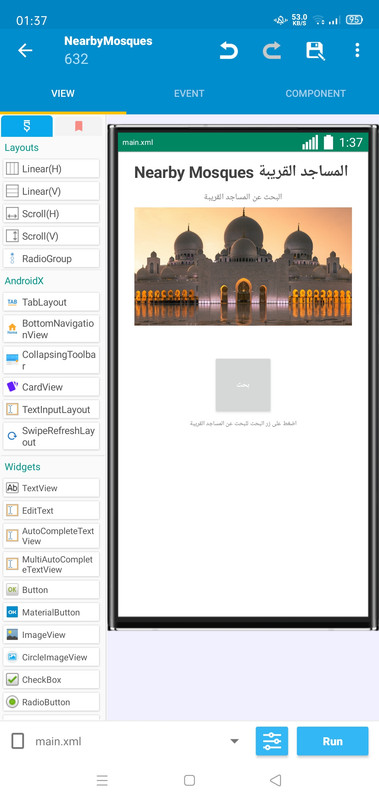Undo the last change
Image resolution: width=379 pixels, height=800 pixels.
pyautogui.click(x=229, y=51)
